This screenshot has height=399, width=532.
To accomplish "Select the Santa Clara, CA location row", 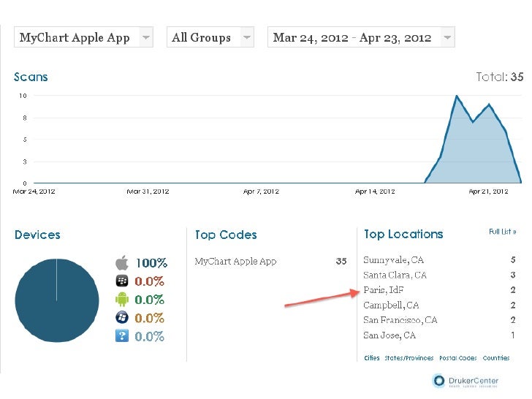I will pyautogui.click(x=439, y=275).
